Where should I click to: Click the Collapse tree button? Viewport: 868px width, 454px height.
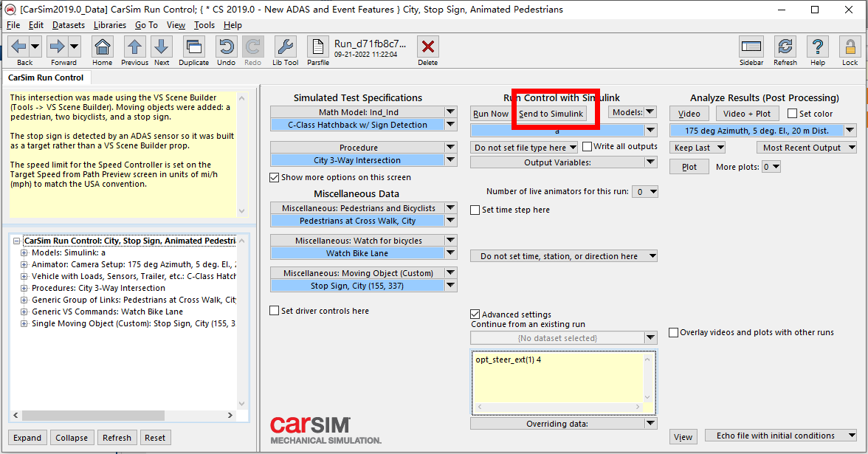[x=72, y=437]
